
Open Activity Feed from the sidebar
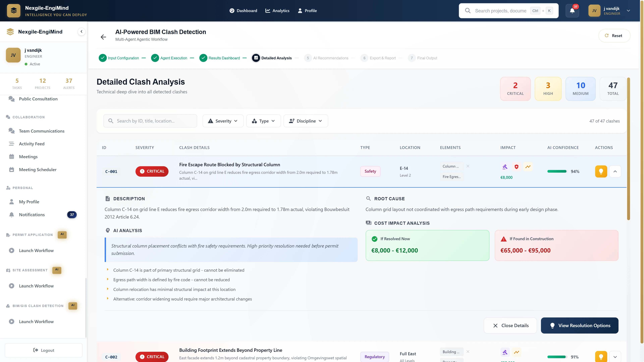point(32,144)
